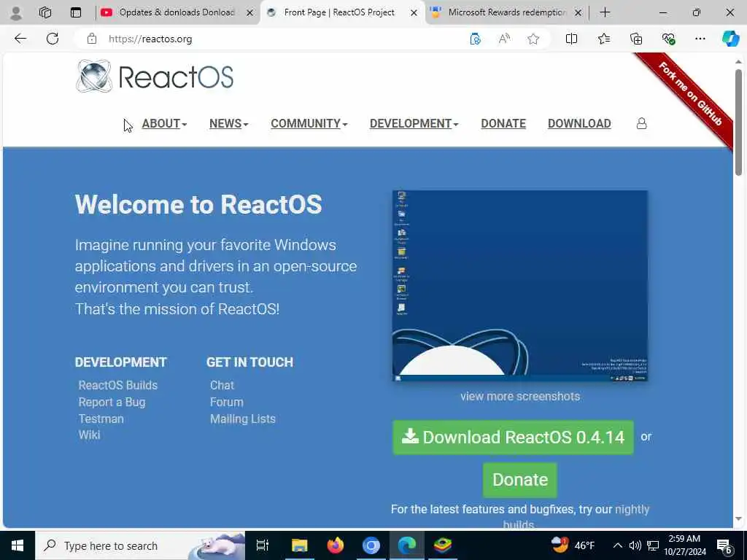Launch Chromium from the taskbar

pyautogui.click(x=371, y=545)
